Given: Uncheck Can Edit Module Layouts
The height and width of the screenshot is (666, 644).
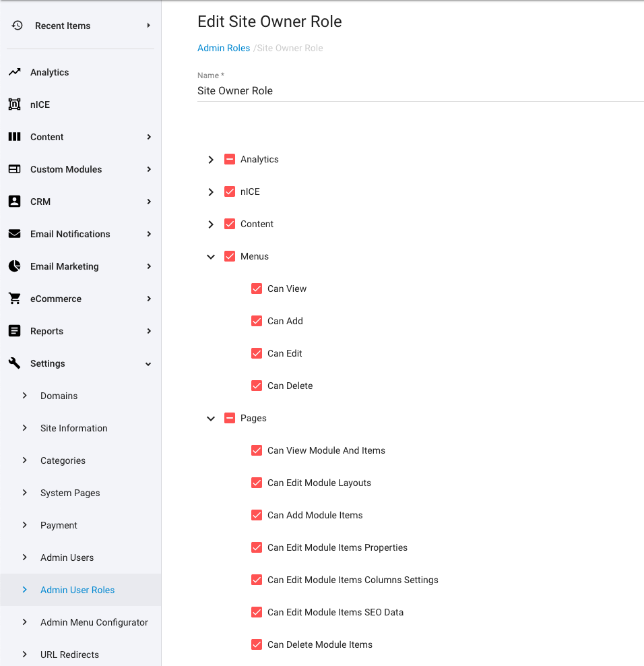Looking at the screenshot, I should point(257,483).
